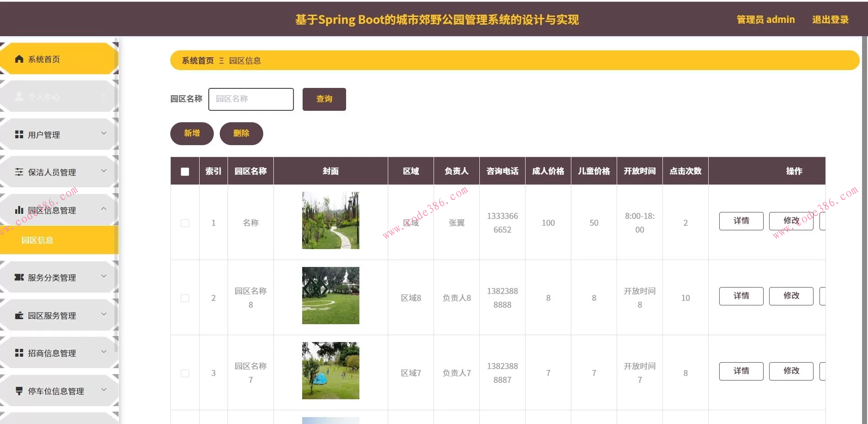Image resolution: width=868 pixels, height=424 pixels.
Task: Open the 个人中心 menu
Action: pyautogui.click(x=59, y=96)
